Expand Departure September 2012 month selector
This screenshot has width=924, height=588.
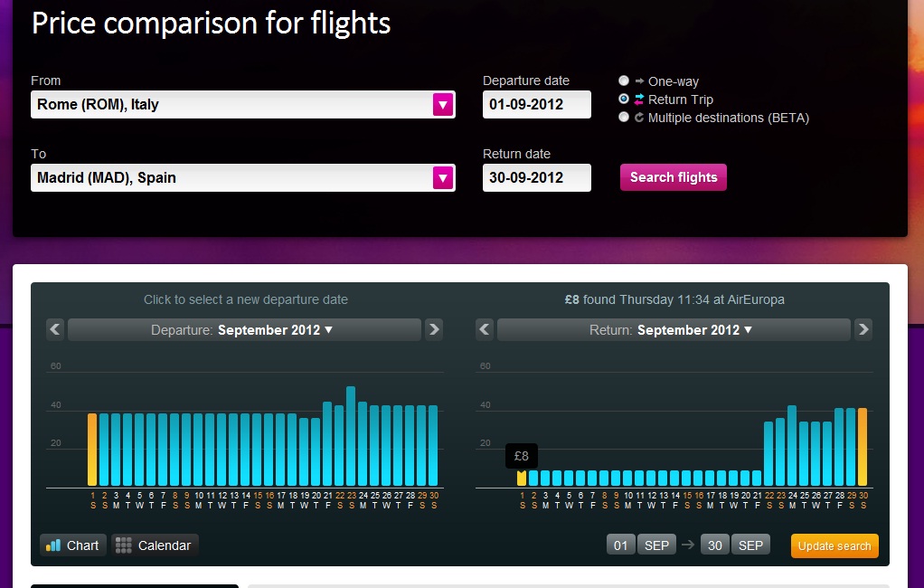244,329
